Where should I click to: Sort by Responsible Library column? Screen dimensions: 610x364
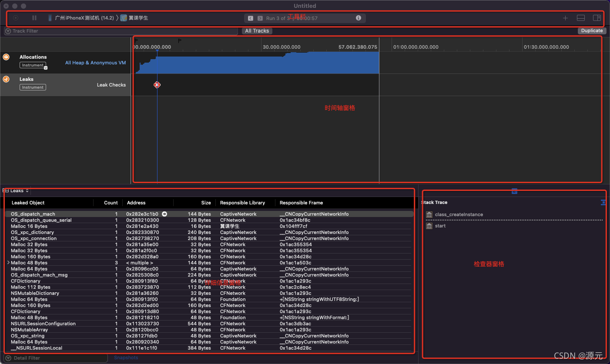tap(243, 203)
